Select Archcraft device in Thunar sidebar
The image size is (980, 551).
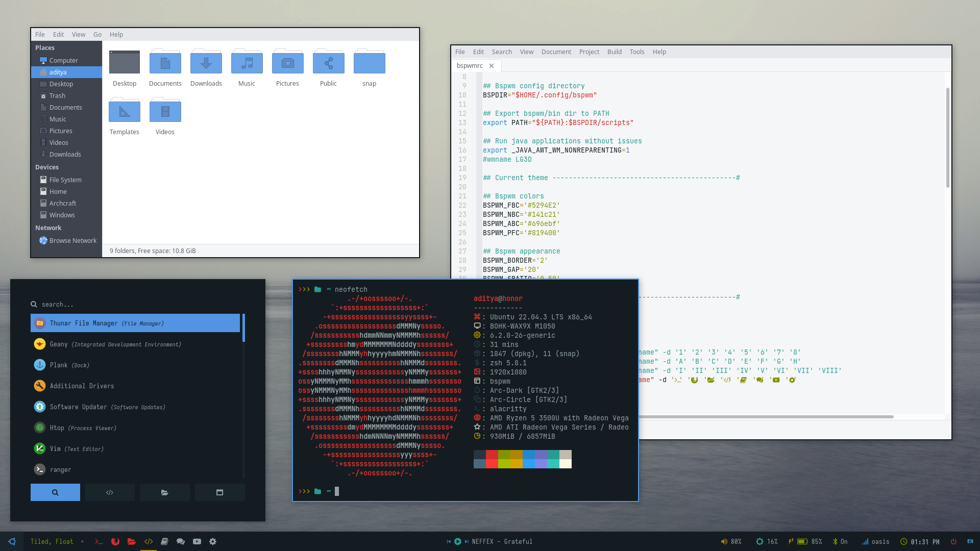[x=62, y=203]
